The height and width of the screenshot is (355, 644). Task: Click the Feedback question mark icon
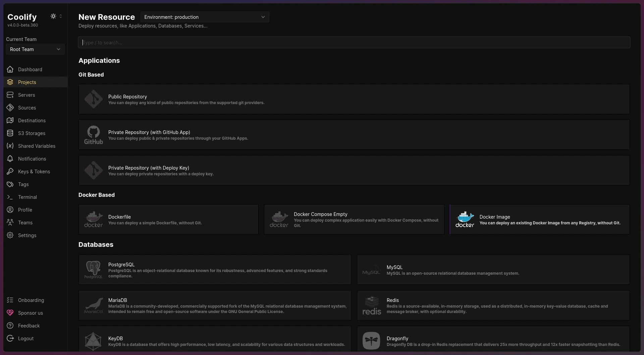click(x=10, y=326)
